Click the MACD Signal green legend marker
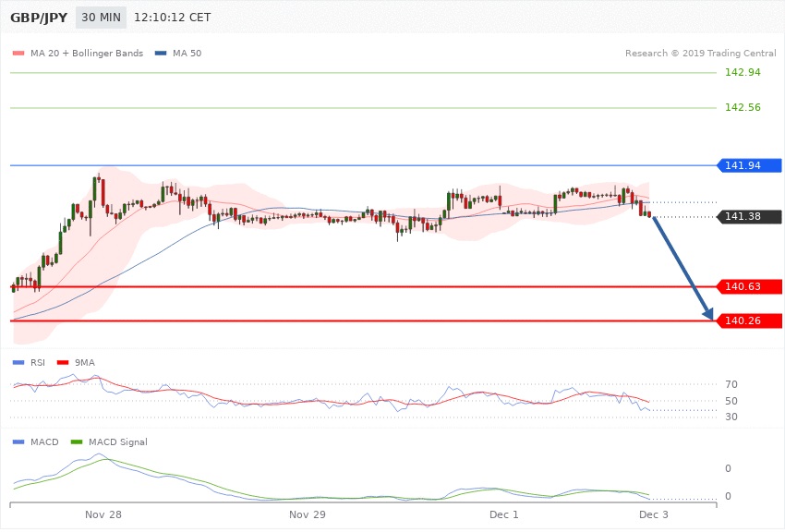 (x=78, y=442)
